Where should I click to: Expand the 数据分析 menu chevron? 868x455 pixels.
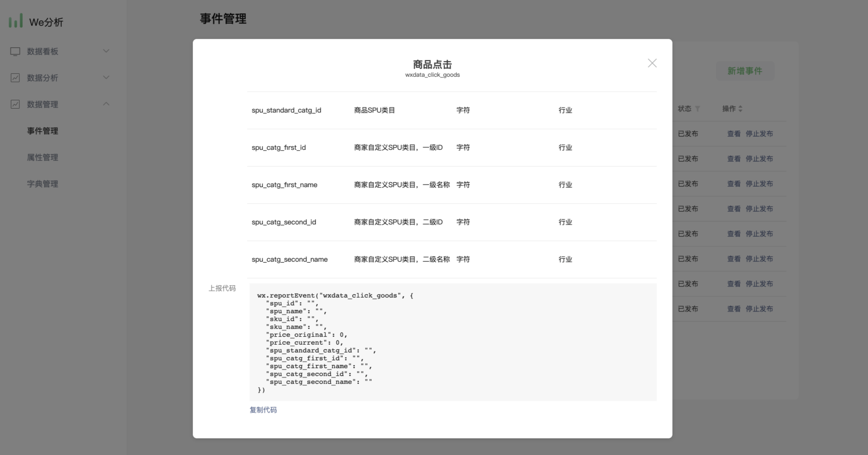point(106,77)
